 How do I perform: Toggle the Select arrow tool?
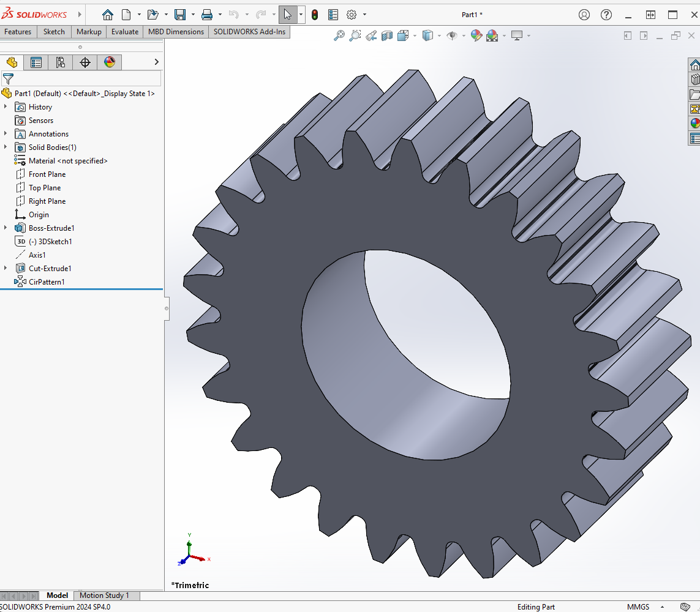(x=287, y=15)
